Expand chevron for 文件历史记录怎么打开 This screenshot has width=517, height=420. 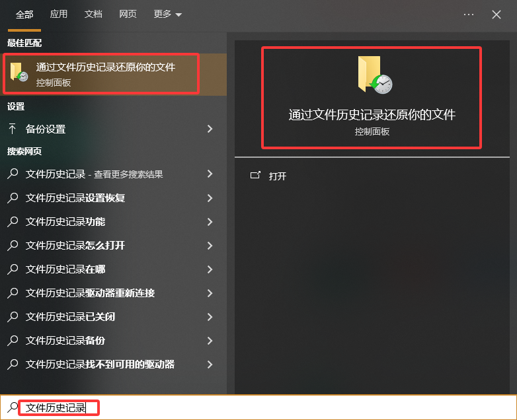coord(210,246)
